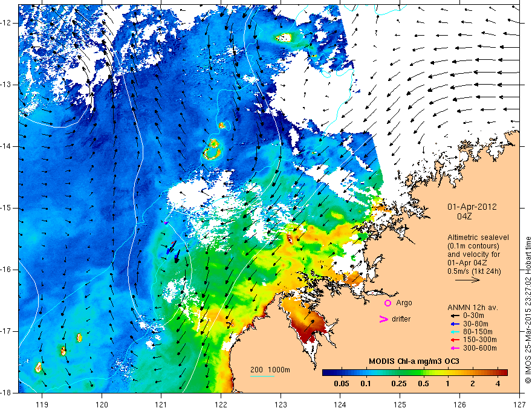This screenshot has height=411, width=532.
Task: Click the '150-300m' depth label
Action: point(480,340)
